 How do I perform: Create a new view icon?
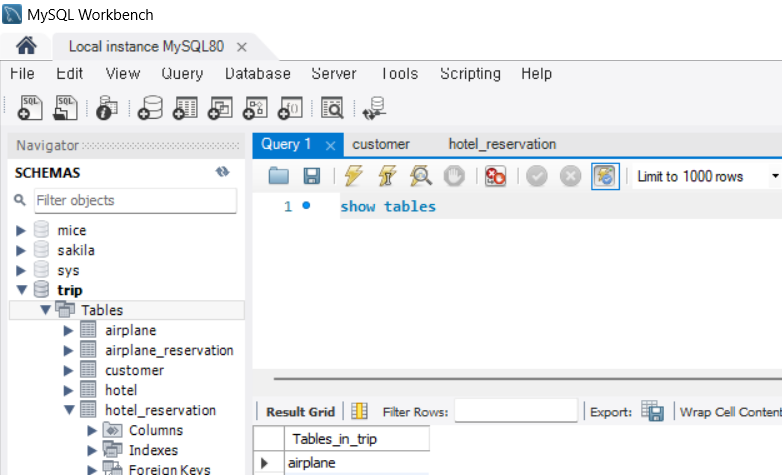pos(220,108)
